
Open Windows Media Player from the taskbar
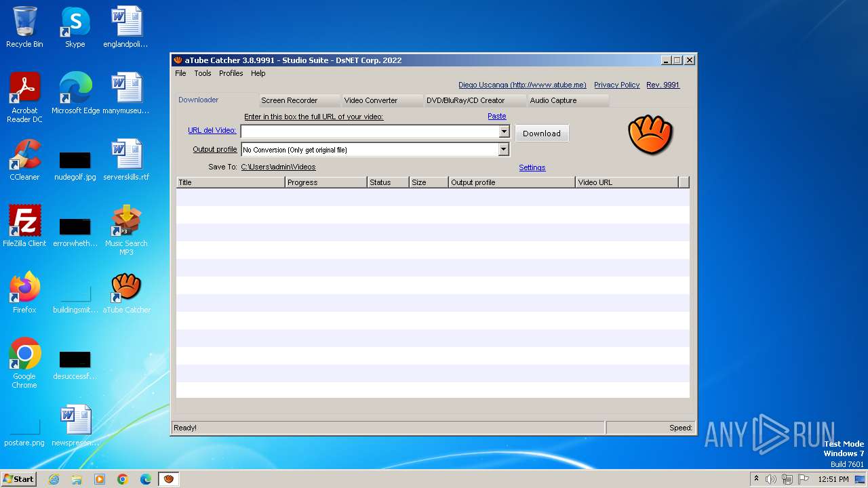pyautogui.click(x=100, y=479)
